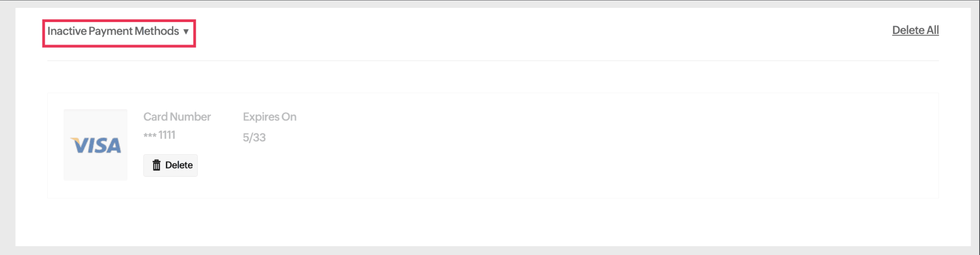Click the Card Number label
This screenshot has height=255, width=980.
(177, 117)
